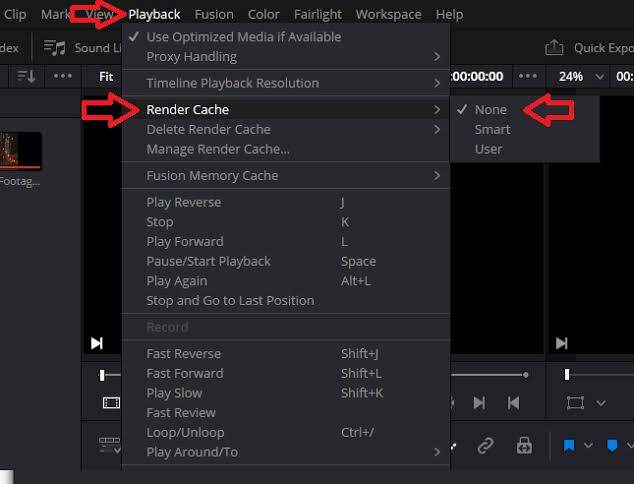Viewport: 634px width, 484px height.
Task: Choose Stop and Go to Last Position
Action: 286,300
